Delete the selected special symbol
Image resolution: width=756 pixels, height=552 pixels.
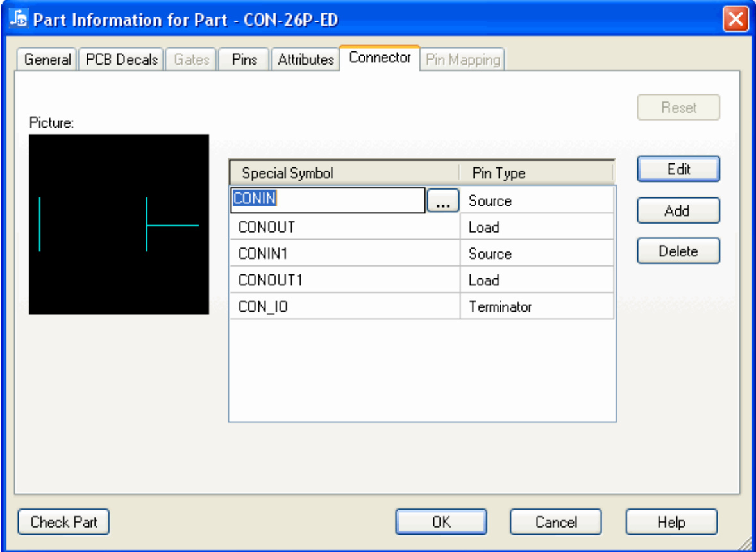[x=678, y=251]
